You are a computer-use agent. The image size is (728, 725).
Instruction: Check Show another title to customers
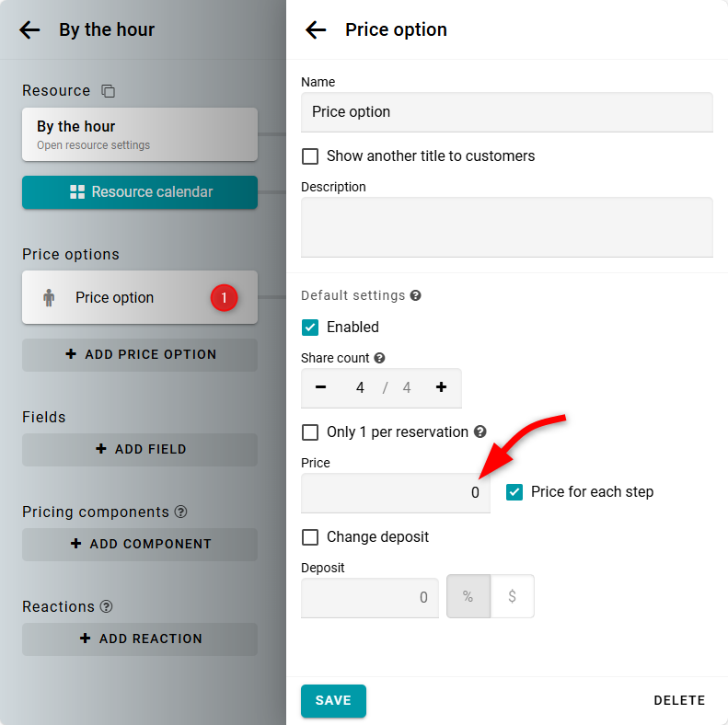point(310,156)
